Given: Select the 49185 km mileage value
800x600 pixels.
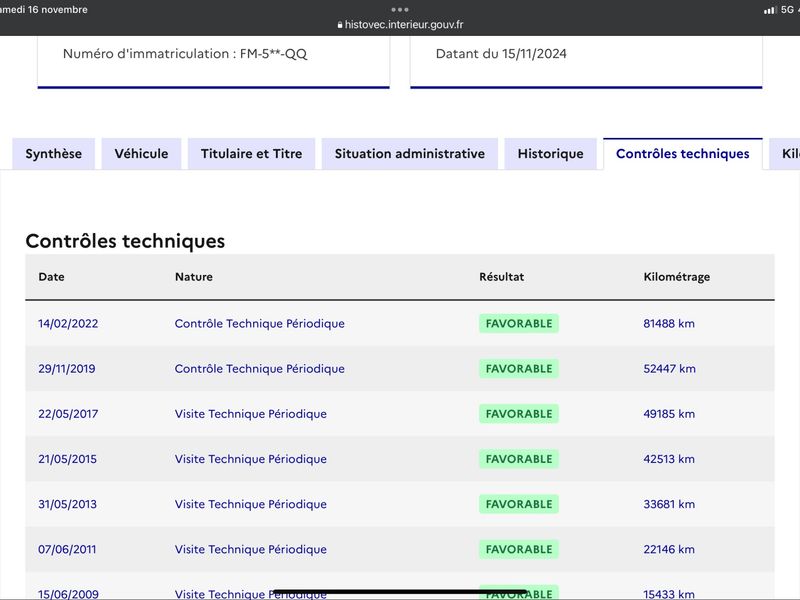Looking at the screenshot, I should click(x=669, y=414).
